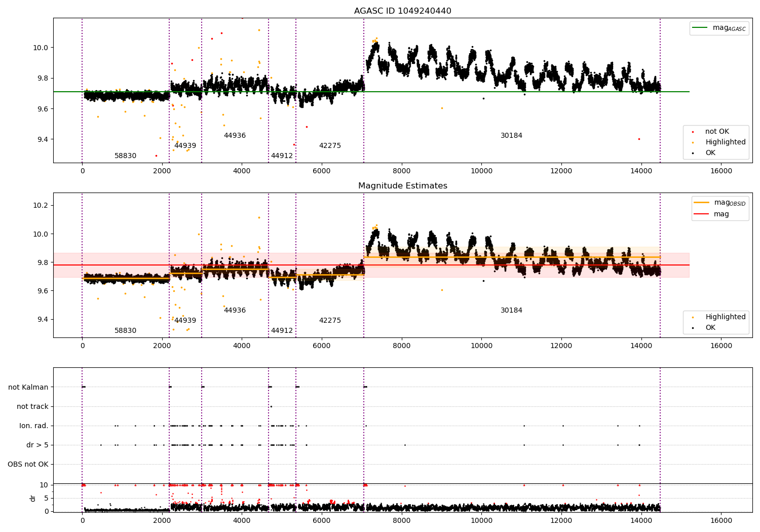Select obsid label 44912 in top plot

(x=282, y=156)
